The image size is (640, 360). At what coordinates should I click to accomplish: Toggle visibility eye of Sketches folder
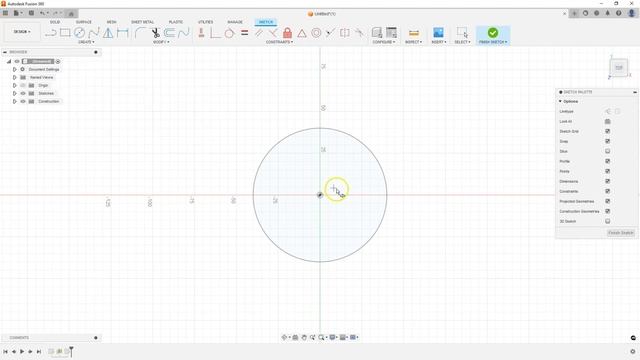pyautogui.click(x=23, y=93)
